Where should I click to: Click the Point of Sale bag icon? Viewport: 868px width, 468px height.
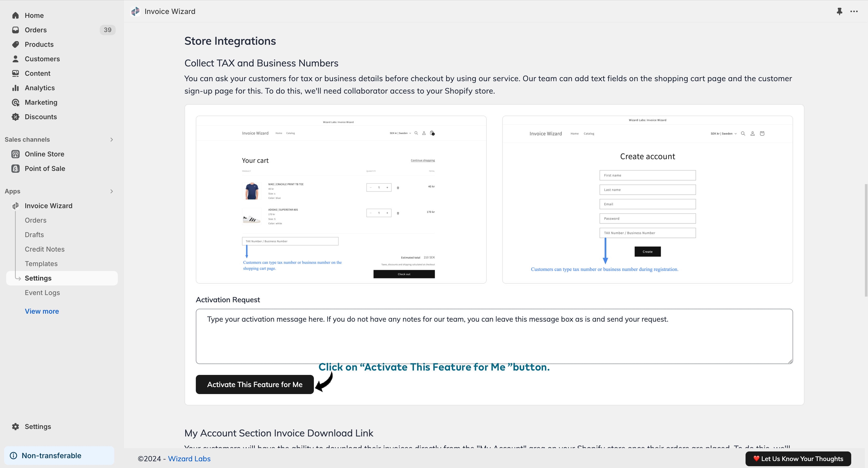pyautogui.click(x=16, y=169)
